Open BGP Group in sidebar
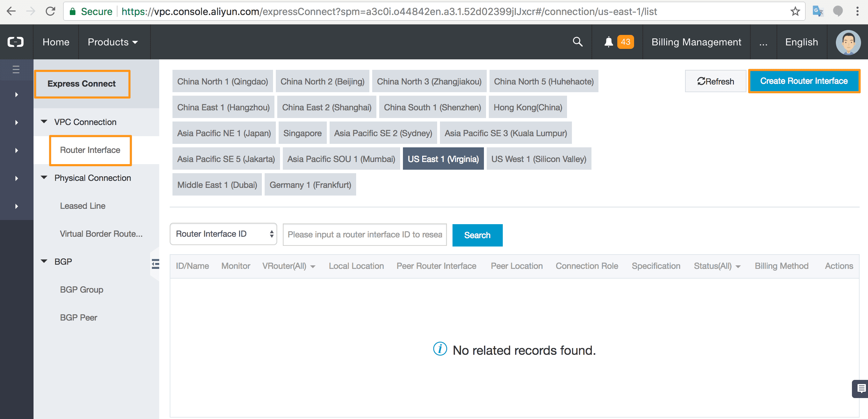868x419 pixels. [82, 290]
